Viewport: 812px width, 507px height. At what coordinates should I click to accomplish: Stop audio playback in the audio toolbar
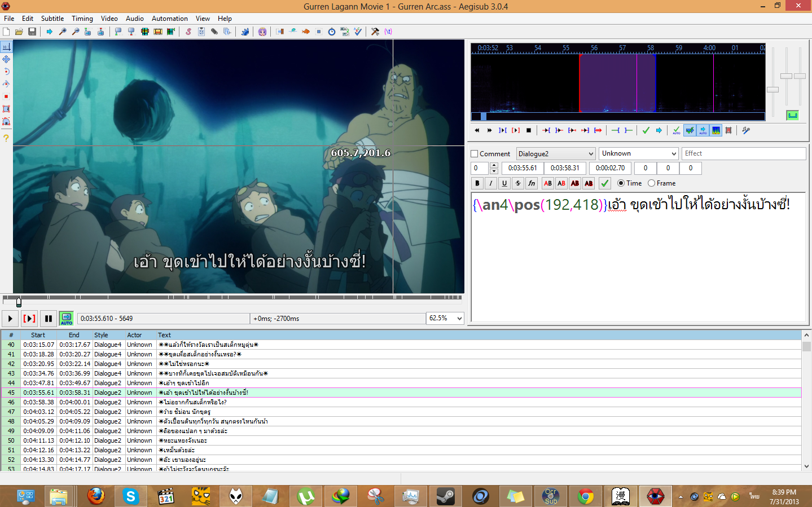[x=529, y=130]
